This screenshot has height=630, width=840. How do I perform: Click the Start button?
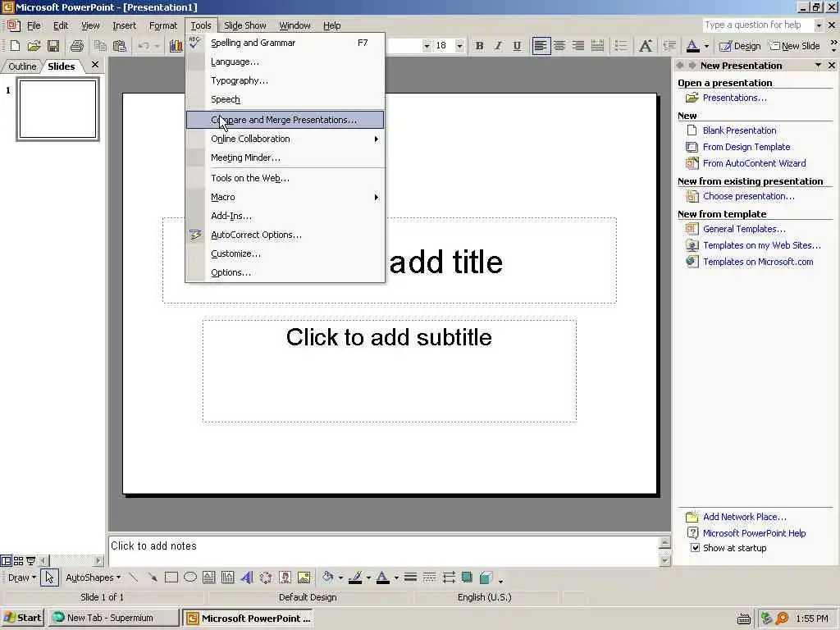click(x=22, y=618)
